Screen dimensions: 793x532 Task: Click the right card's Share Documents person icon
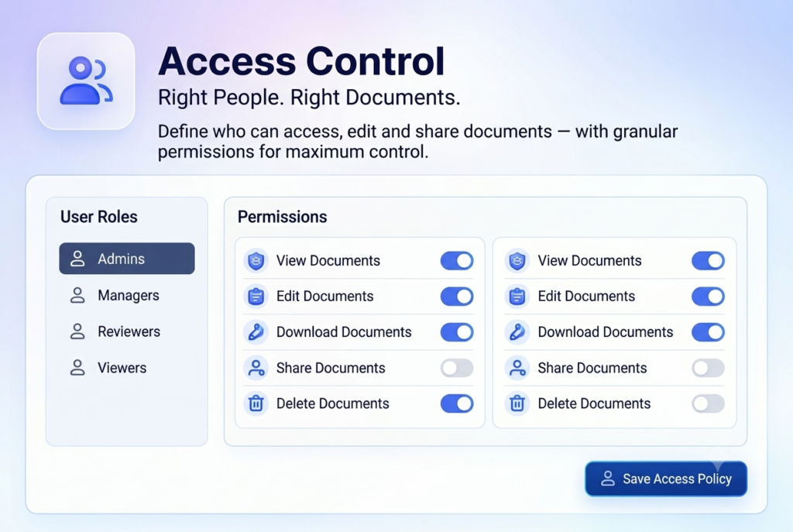point(517,368)
